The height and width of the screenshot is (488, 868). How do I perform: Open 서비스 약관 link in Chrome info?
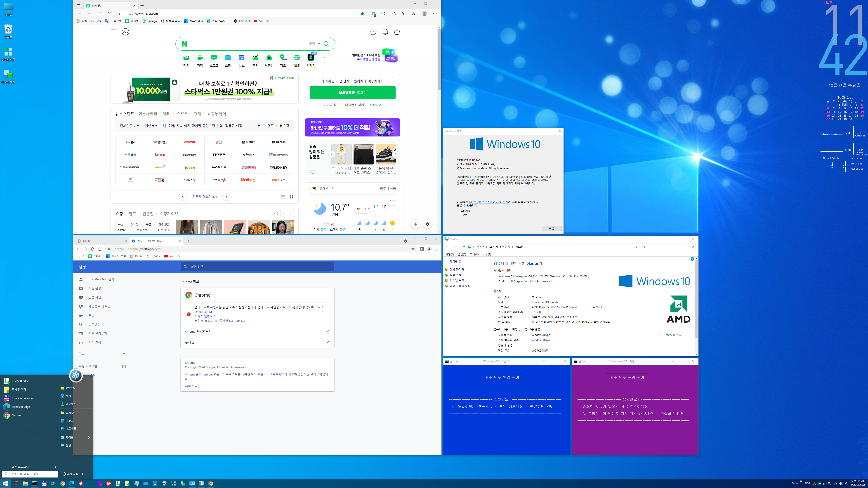pyautogui.click(x=192, y=386)
